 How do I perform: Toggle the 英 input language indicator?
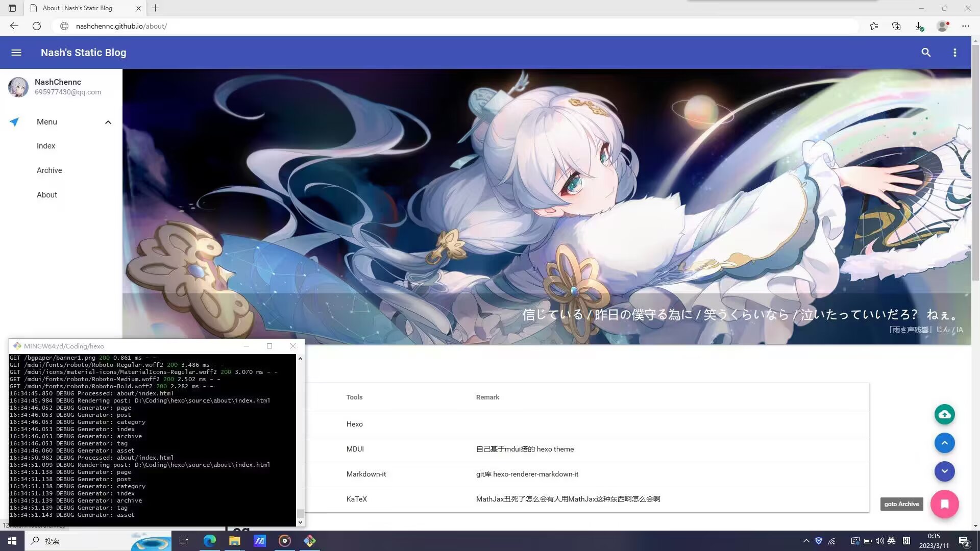(x=891, y=541)
